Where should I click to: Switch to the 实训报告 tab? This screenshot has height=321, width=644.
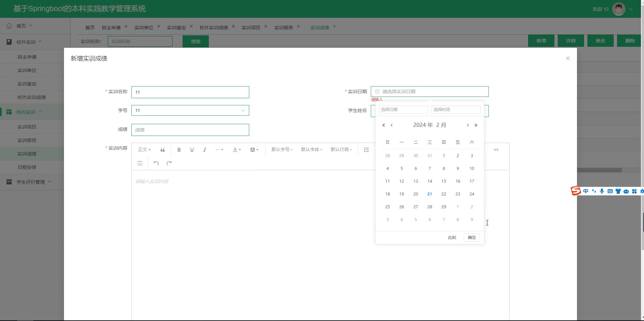coord(283,28)
